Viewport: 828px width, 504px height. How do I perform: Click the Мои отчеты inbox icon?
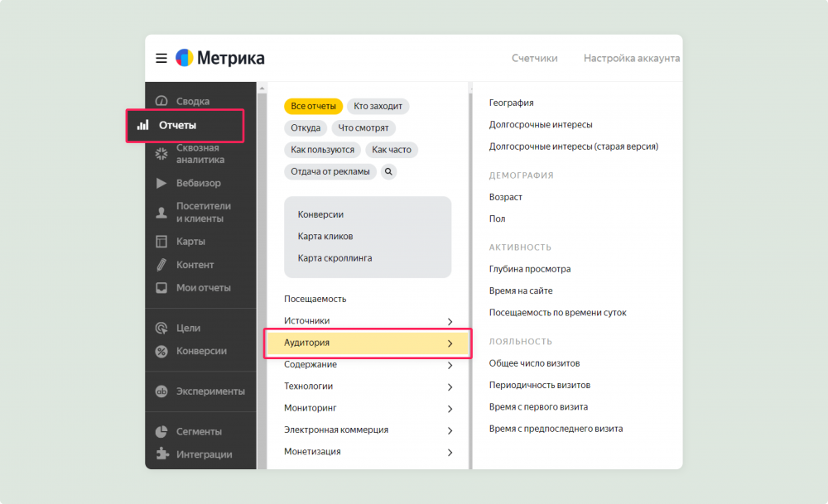coord(161,288)
